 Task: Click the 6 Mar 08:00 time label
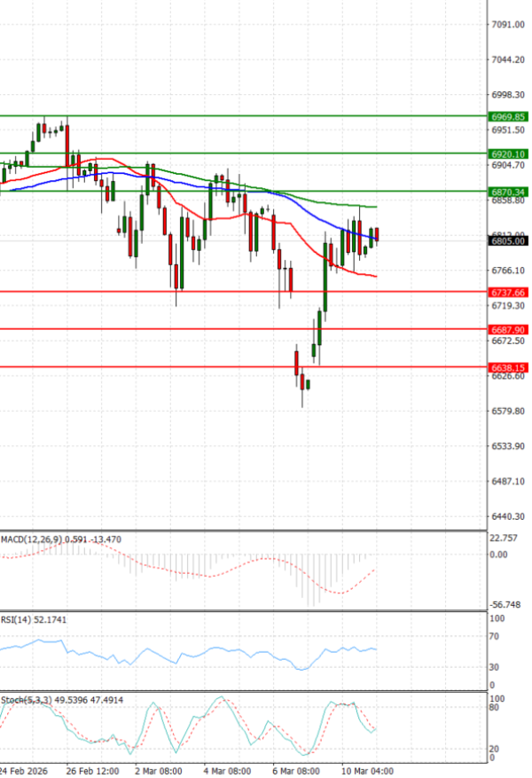pyautogui.click(x=296, y=771)
